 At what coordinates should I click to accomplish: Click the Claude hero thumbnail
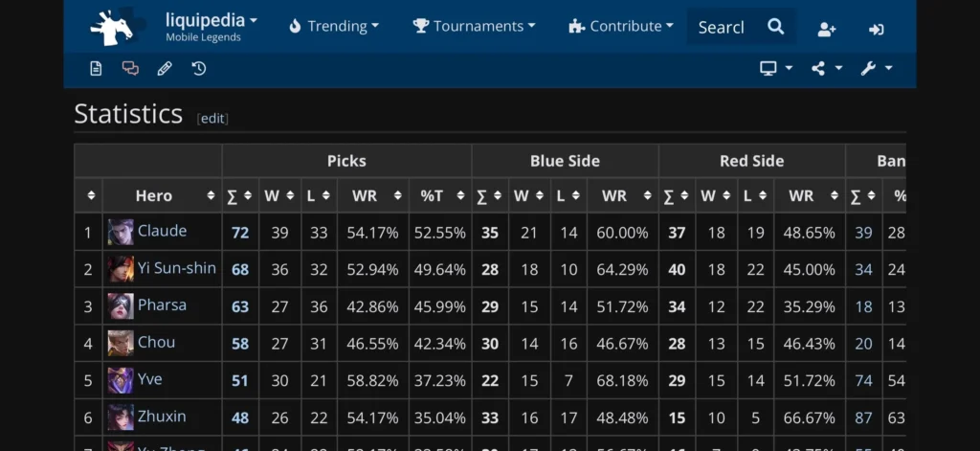(121, 232)
